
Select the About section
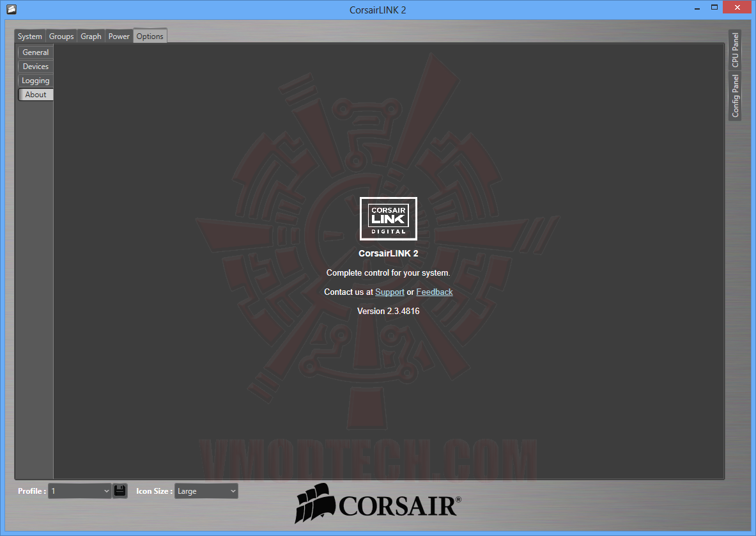pos(36,95)
